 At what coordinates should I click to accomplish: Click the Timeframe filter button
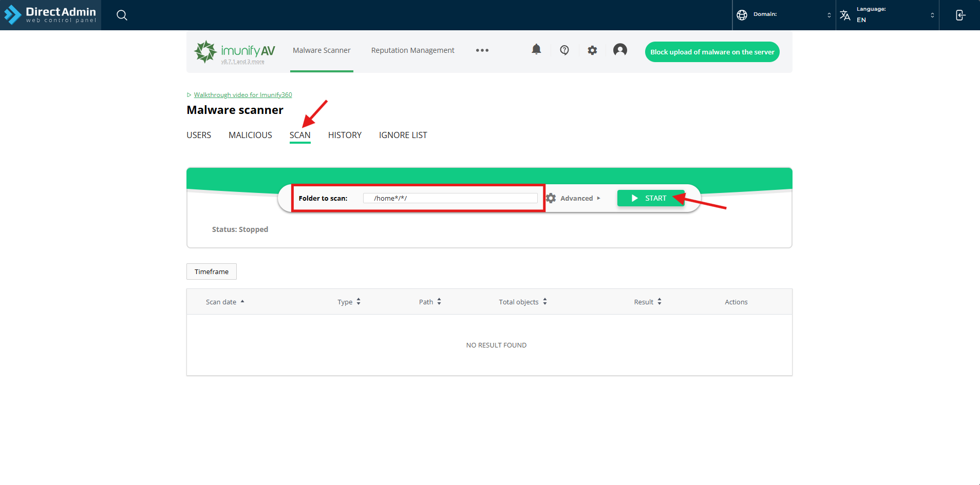tap(211, 271)
